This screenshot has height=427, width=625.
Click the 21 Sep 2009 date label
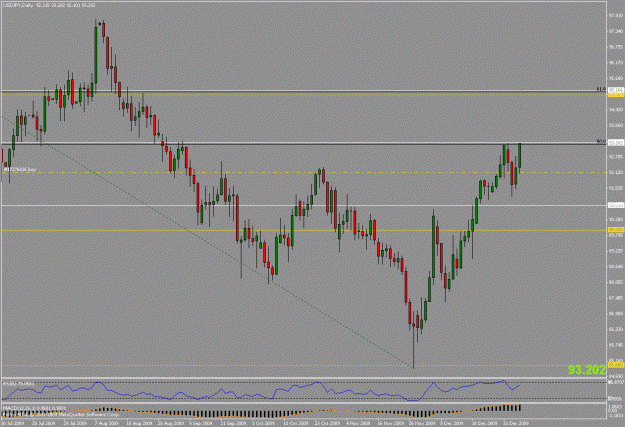coord(234,423)
